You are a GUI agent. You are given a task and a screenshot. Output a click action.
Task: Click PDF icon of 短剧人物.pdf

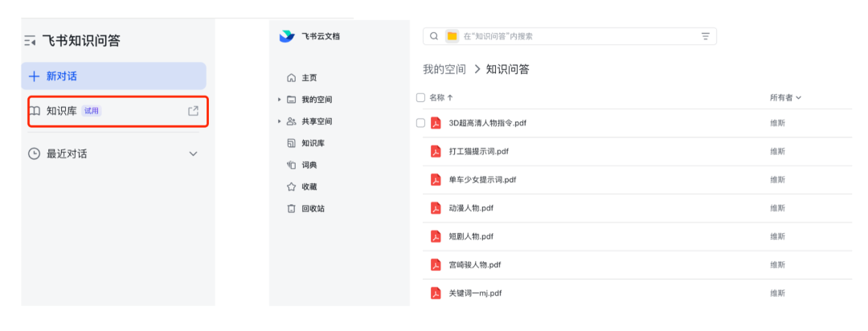(x=436, y=236)
